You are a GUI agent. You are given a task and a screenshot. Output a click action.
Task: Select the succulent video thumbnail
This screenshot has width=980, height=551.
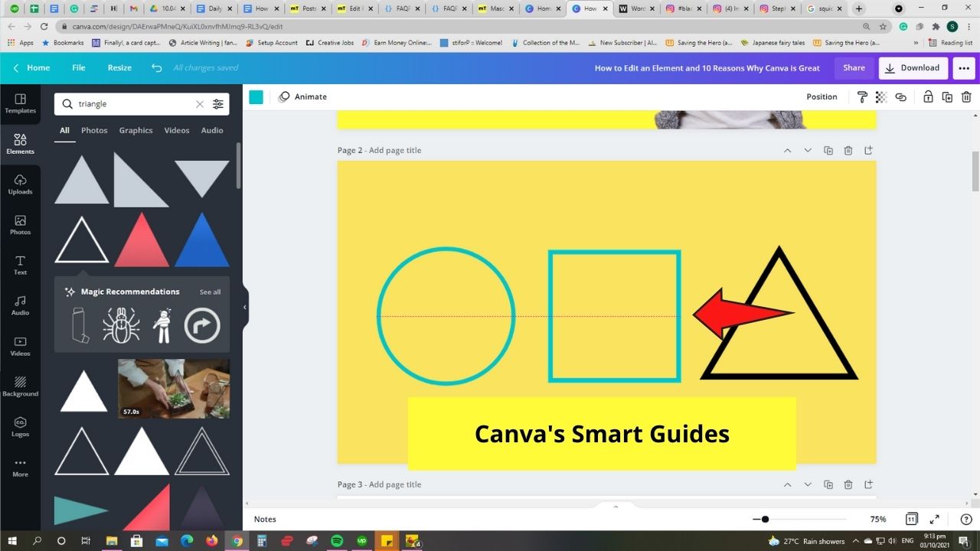click(174, 389)
